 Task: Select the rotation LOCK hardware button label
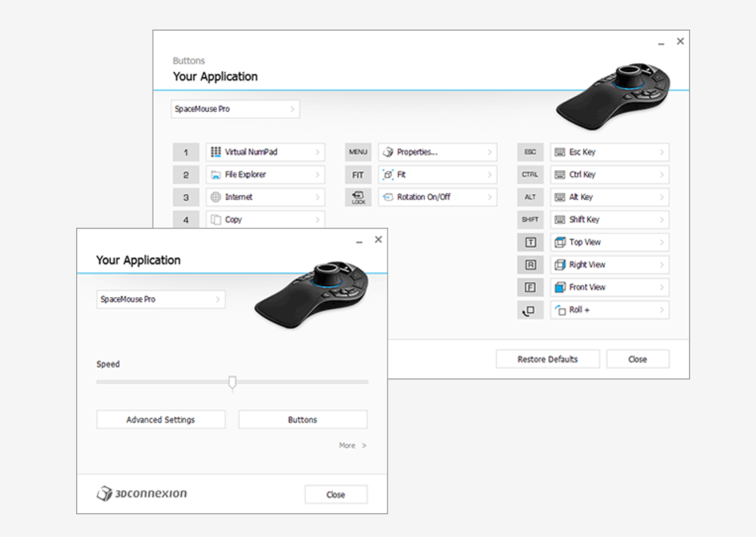(358, 197)
